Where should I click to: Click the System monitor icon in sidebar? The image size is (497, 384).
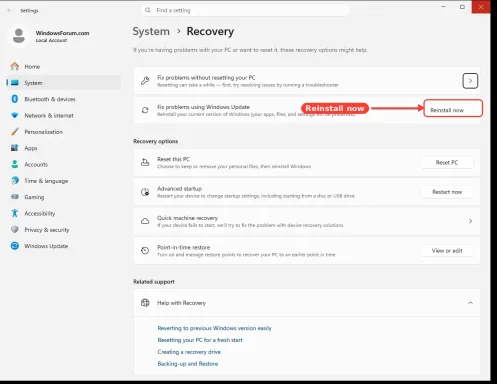pyautogui.click(x=15, y=83)
